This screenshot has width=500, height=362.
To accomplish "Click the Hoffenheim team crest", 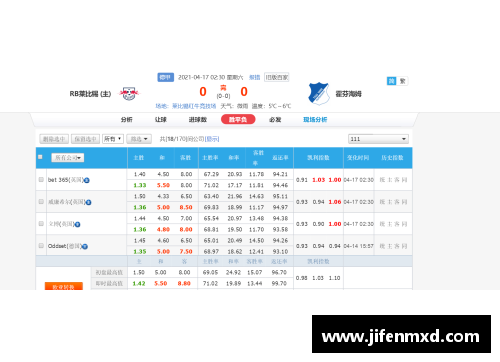I will [319, 94].
